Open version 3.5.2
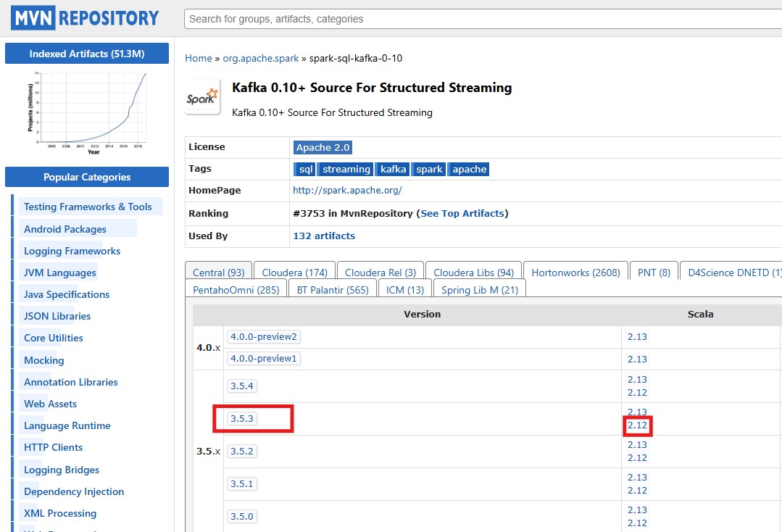This screenshot has width=782, height=532. click(242, 452)
